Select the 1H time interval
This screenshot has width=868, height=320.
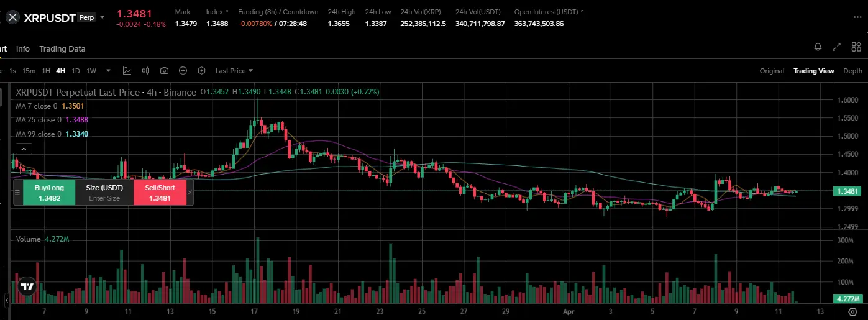pos(46,71)
